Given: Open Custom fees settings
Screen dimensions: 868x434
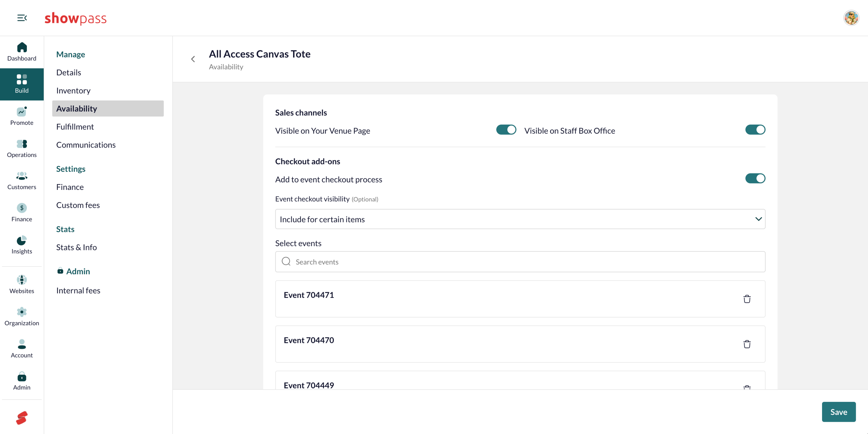Looking at the screenshot, I should click(x=78, y=205).
